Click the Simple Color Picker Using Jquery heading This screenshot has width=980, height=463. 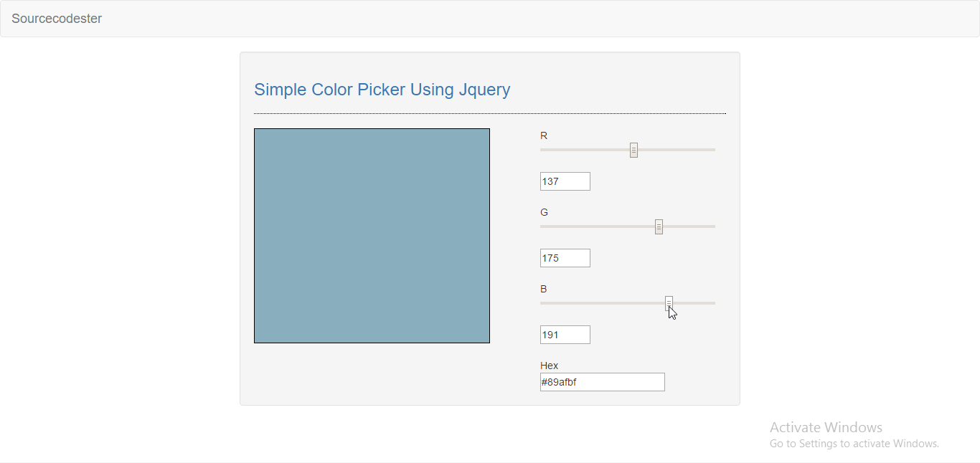tap(382, 90)
